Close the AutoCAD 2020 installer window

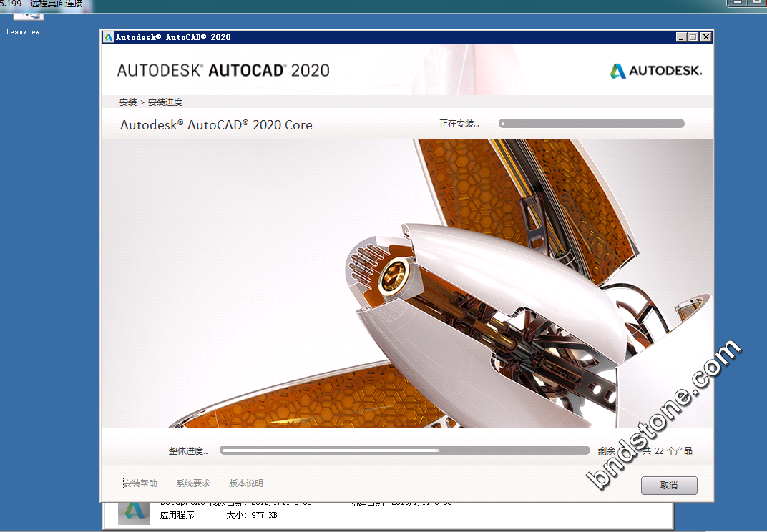coord(705,37)
